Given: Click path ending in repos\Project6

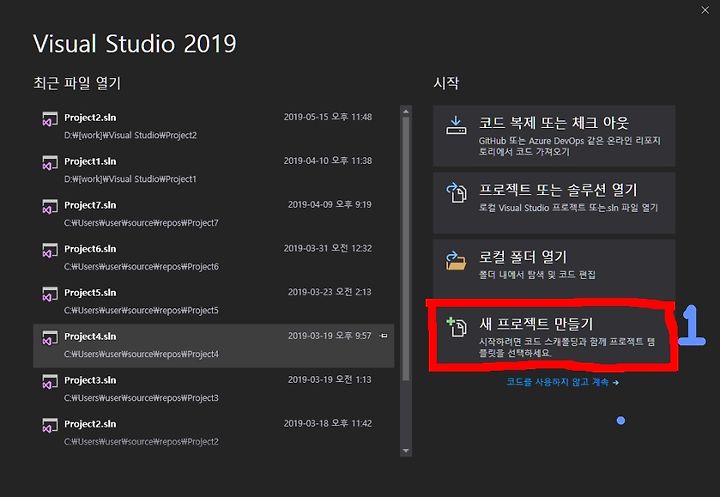Looking at the screenshot, I should pos(141,267).
